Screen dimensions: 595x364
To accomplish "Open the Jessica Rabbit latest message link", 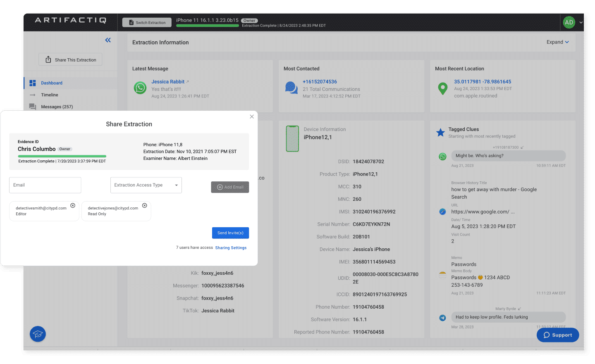I will click(x=168, y=82).
